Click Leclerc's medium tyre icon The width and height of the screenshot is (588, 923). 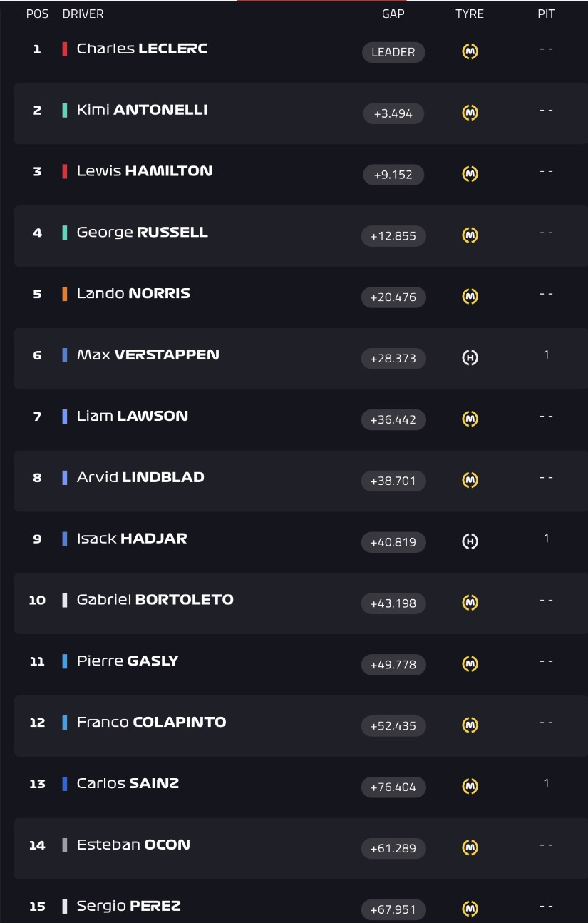coord(470,52)
